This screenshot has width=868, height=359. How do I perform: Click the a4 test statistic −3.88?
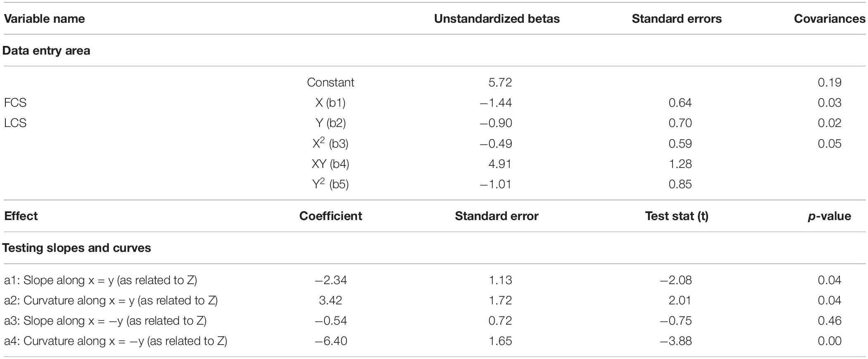point(675,341)
